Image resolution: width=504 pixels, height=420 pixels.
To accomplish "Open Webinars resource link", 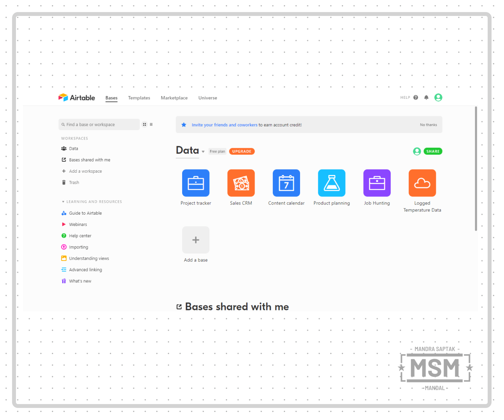I will pyautogui.click(x=78, y=224).
